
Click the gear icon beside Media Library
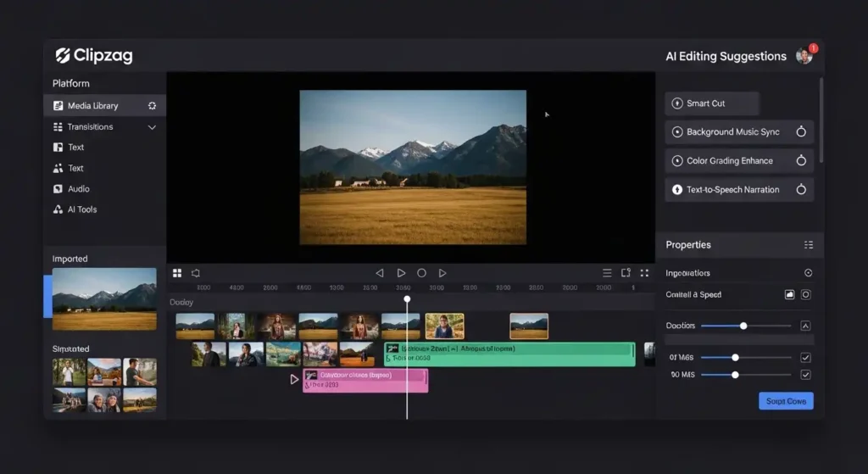coord(153,106)
